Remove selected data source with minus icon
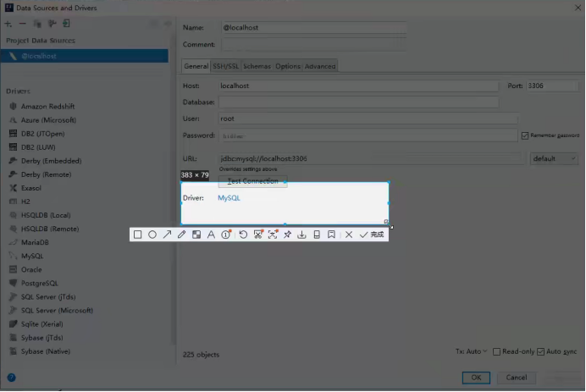 tap(22, 24)
